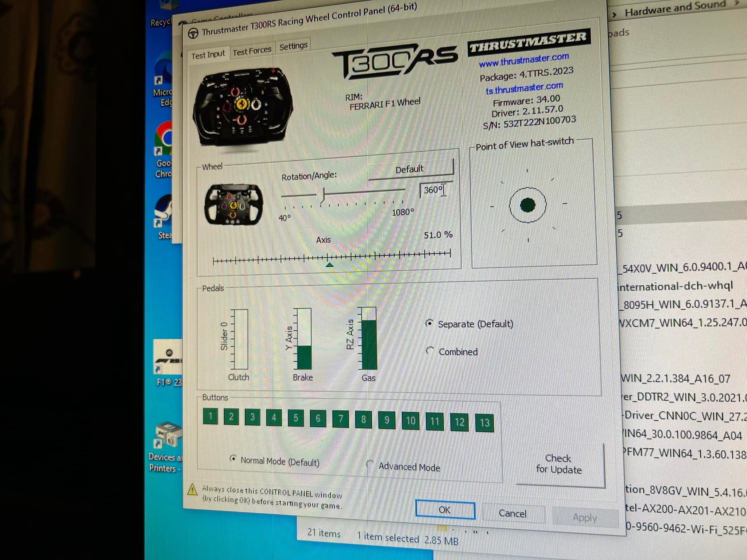Click the T300RS logo graphic
747x560 pixels.
tap(395, 61)
